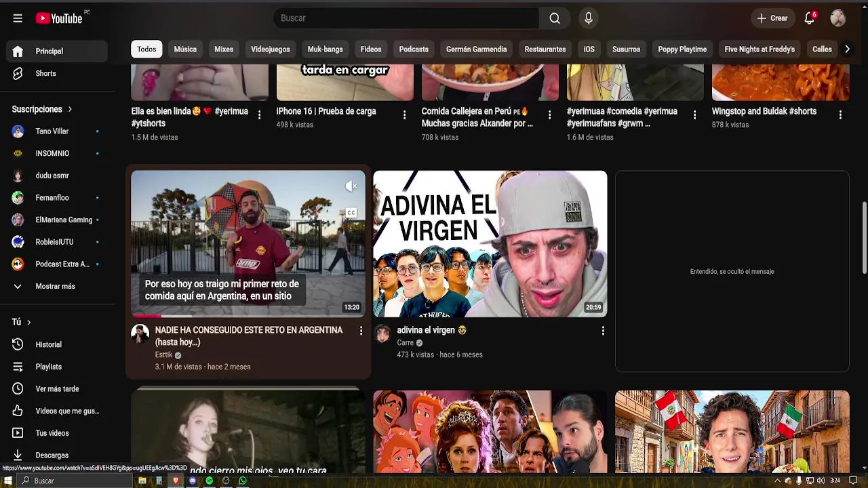Show hidden system tray icons
Viewport: 868px width, 488px height.
pos(777,481)
